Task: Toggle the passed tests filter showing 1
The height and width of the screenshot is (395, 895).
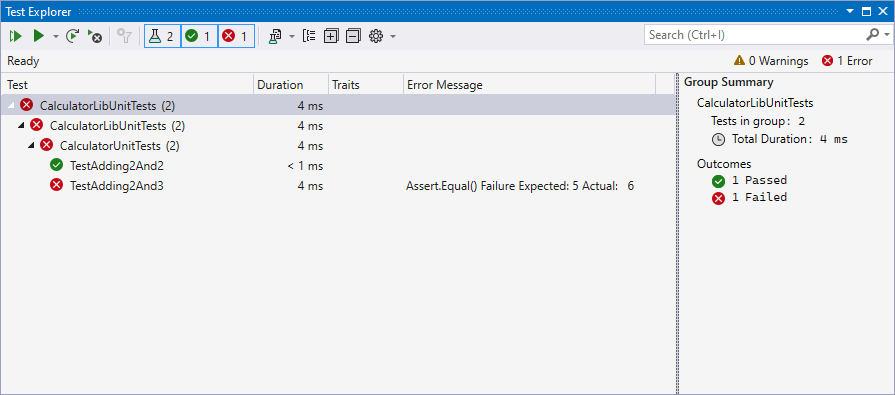Action: tap(199, 37)
